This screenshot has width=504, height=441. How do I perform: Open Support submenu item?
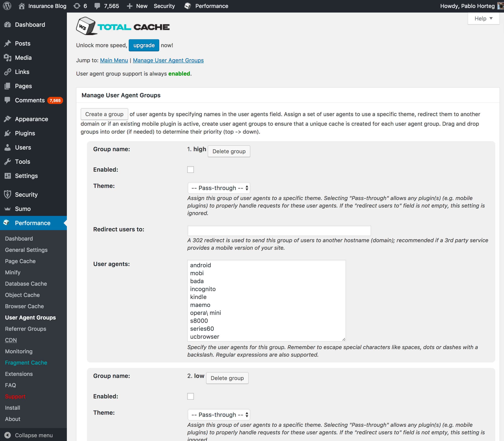(15, 397)
